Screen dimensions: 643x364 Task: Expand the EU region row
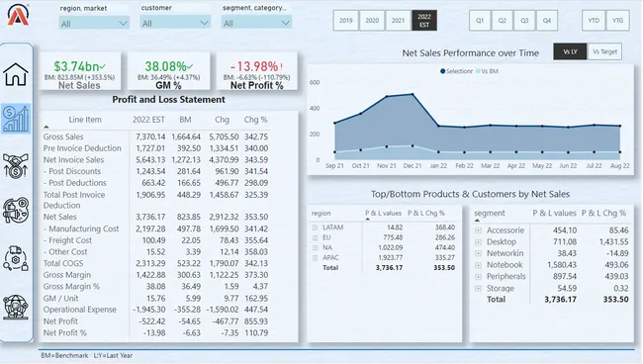tap(315, 237)
